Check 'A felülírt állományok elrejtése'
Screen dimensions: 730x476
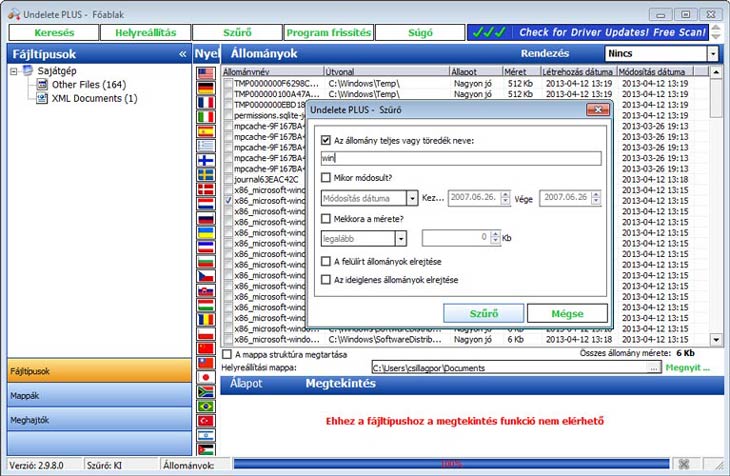click(x=326, y=261)
